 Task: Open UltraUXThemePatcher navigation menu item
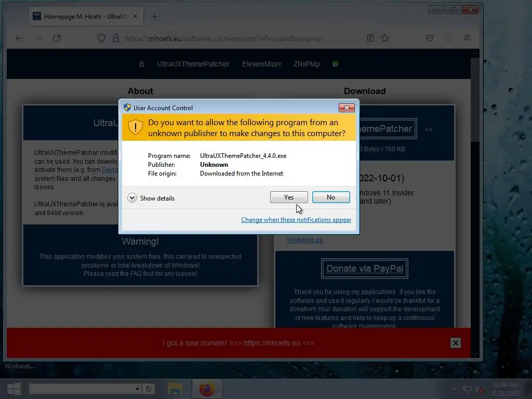[x=193, y=64]
